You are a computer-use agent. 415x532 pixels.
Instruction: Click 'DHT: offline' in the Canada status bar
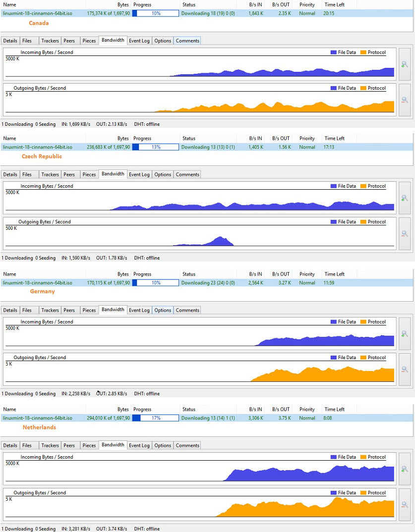tap(147, 124)
